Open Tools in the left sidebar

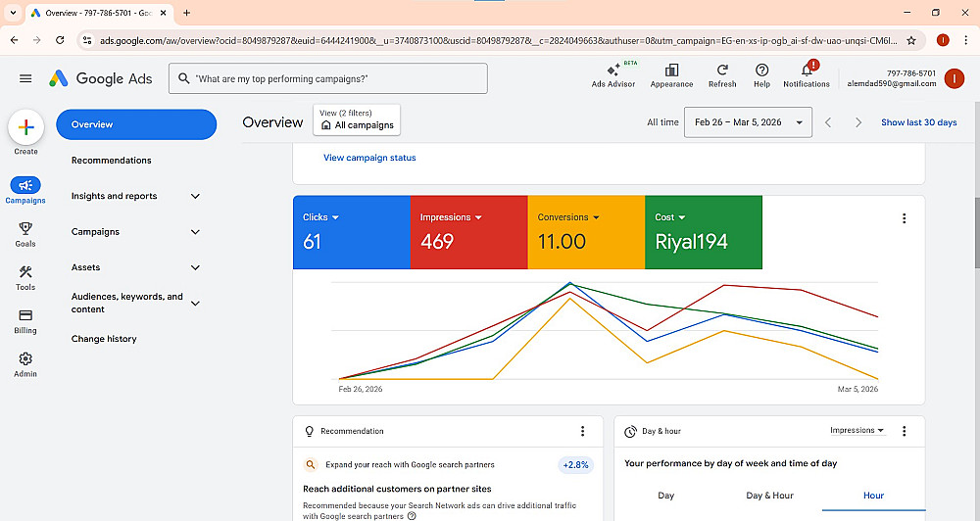point(25,277)
